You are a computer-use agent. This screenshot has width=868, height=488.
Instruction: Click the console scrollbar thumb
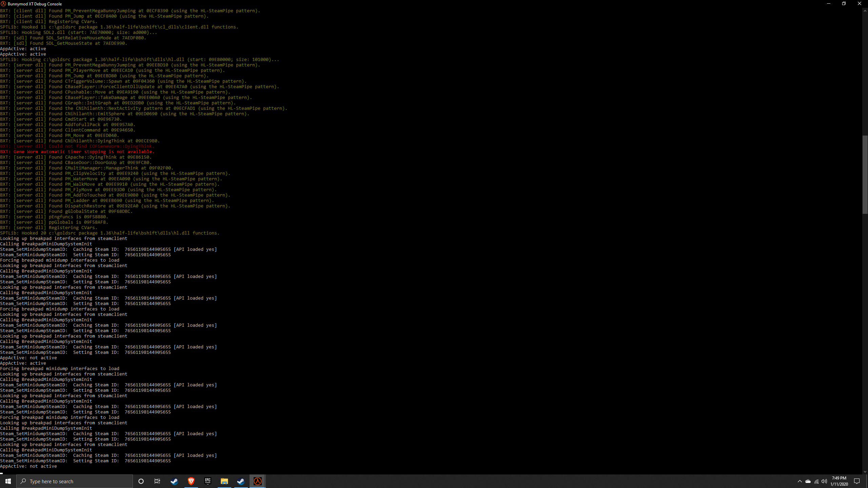click(865, 175)
